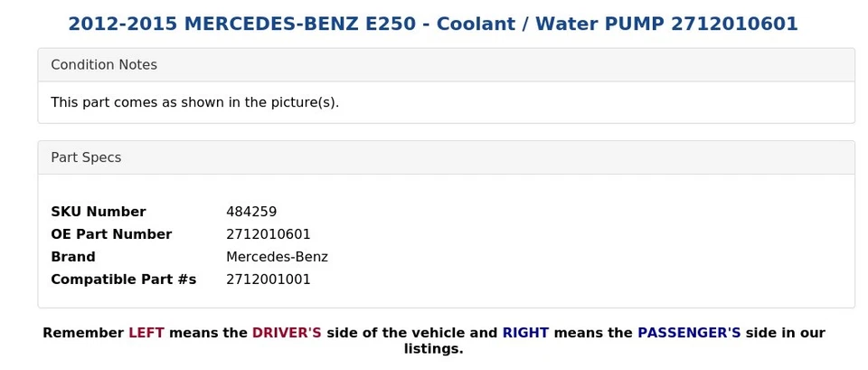
Task: Click the blue RIGHT word in reminder
Action: [525, 333]
